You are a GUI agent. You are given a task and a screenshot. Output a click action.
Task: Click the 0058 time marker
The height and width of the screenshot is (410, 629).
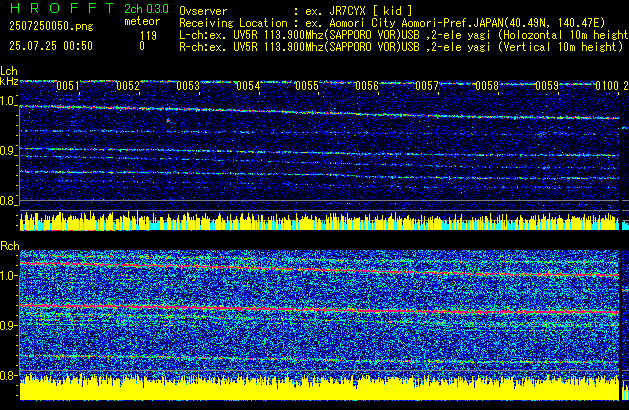click(487, 86)
